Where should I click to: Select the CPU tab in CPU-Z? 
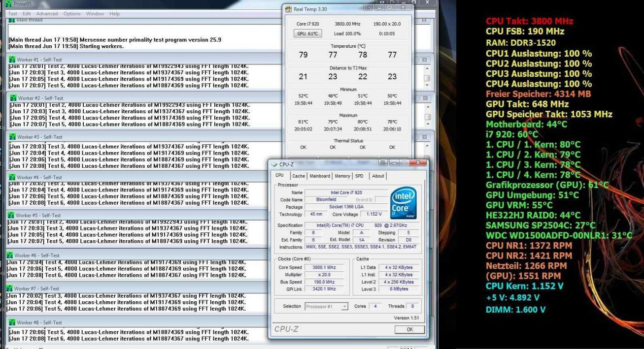tap(279, 176)
